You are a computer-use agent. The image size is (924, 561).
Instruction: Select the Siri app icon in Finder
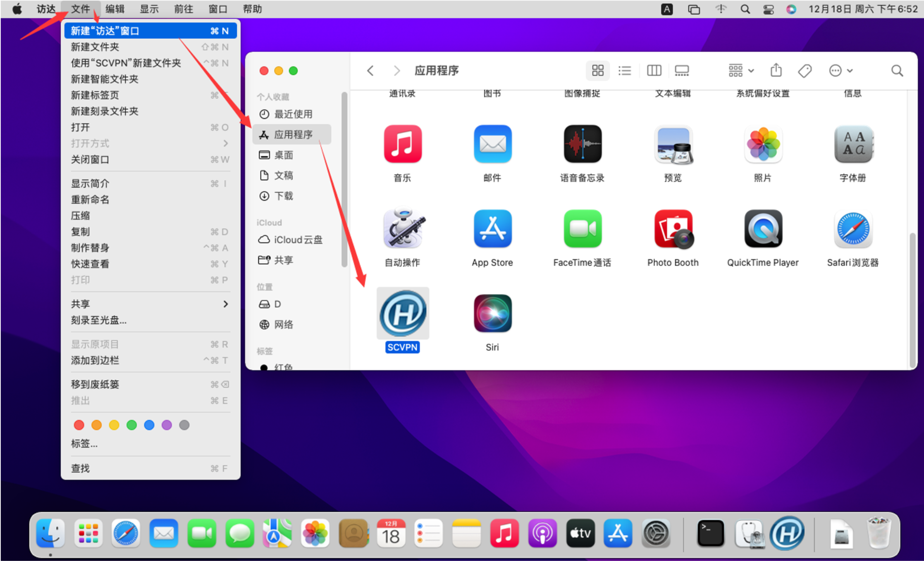(492, 313)
